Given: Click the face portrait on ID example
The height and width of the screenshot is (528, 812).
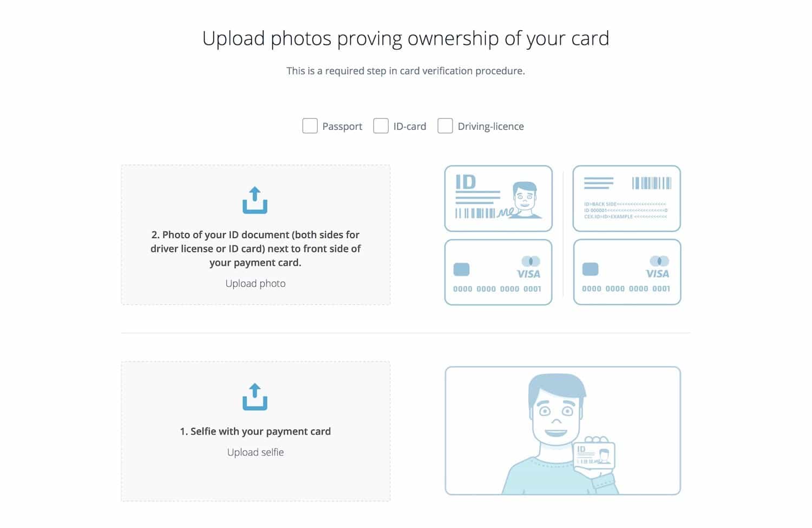Looking at the screenshot, I should point(525,200).
